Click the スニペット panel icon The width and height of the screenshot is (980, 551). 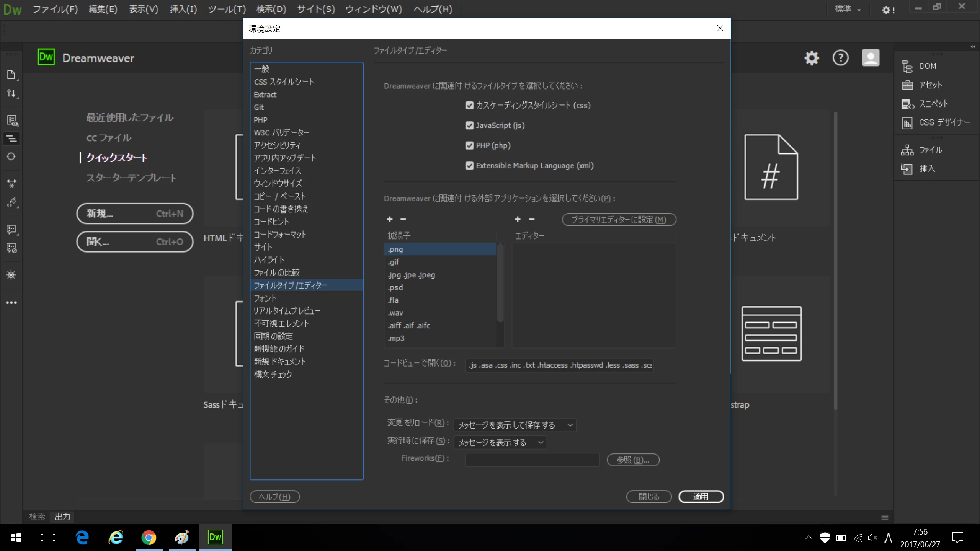907,104
